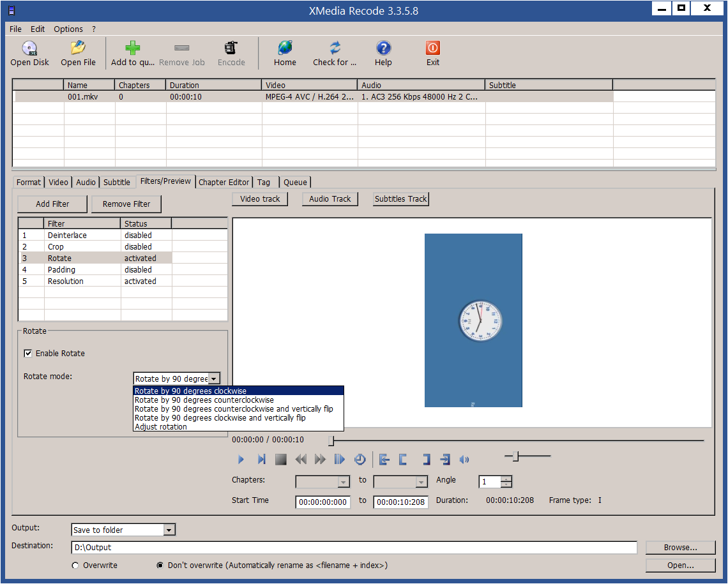Click the Video track button
Viewport: 728px width, 584px height.
click(x=260, y=199)
